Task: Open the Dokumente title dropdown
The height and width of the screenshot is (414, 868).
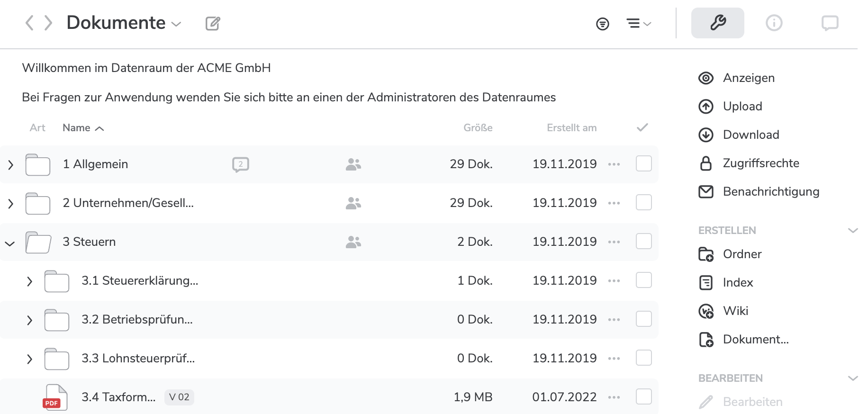Action: click(176, 24)
